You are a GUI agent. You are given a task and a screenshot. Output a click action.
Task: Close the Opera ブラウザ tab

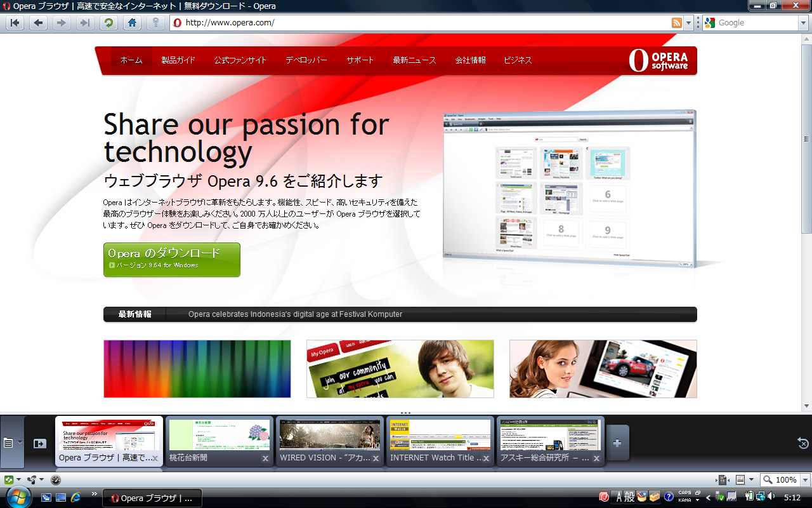155,458
